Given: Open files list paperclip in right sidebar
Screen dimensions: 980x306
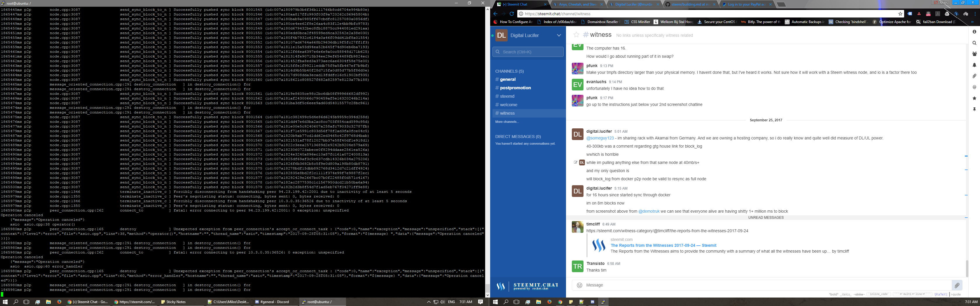Looking at the screenshot, I should 974,76.
